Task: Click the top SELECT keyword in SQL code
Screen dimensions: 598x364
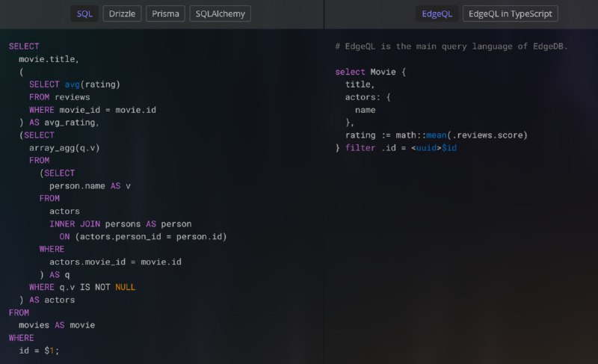Action: pyautogui.click(x=24, y=46)
